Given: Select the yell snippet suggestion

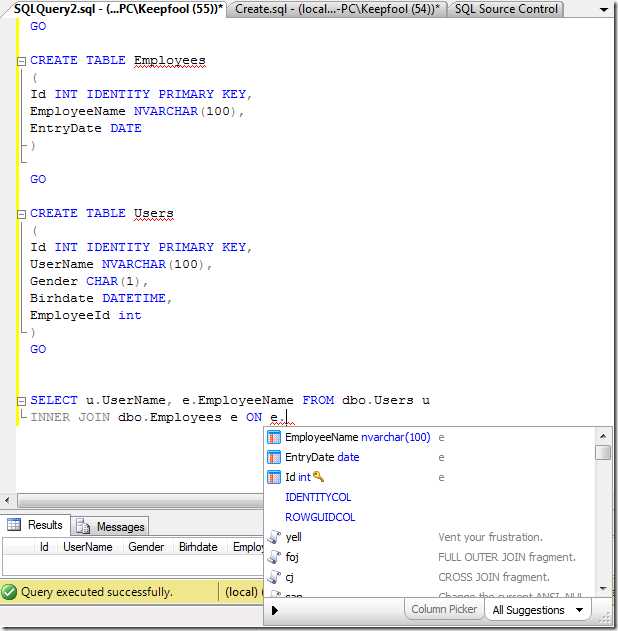Looking at the screenshot, I should click(x=429, y=537).
